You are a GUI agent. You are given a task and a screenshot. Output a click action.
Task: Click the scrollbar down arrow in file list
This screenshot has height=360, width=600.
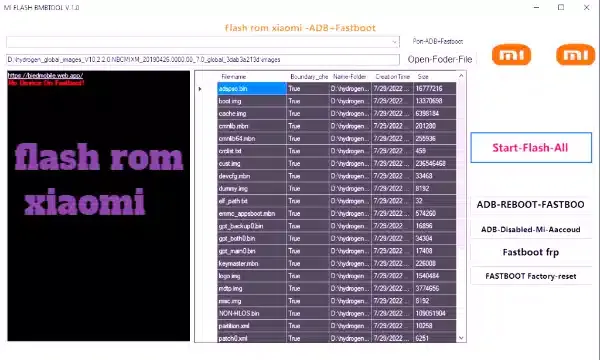pyautogui.click(x=461, y=338)
